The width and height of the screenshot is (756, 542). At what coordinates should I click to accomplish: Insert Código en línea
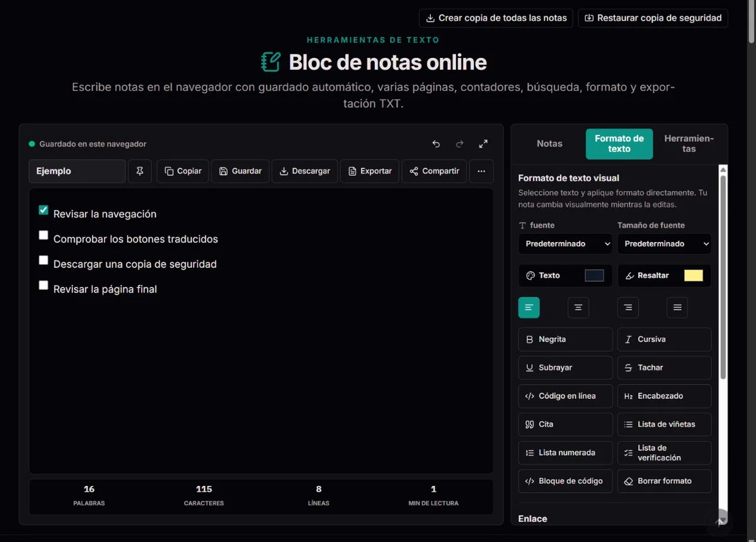tap(565, 396)
